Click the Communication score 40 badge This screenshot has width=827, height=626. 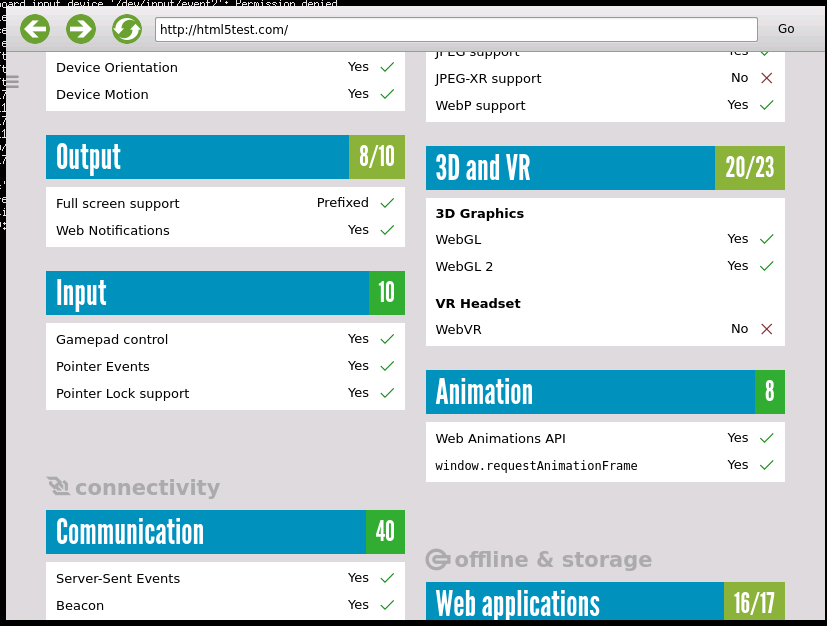tap(385, 532)
